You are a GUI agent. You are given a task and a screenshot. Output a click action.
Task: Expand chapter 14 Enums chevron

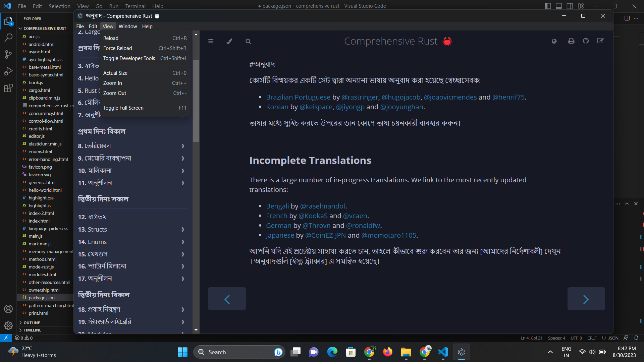point(183,242)
